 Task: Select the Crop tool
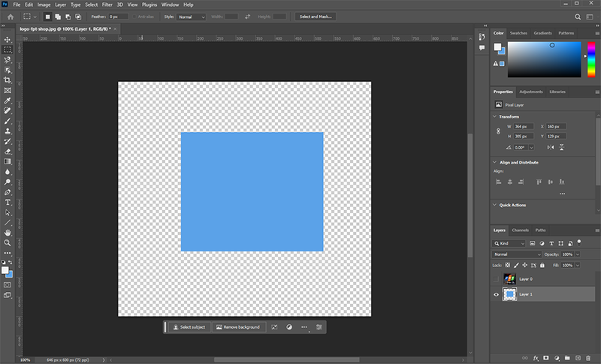point(8,80)
